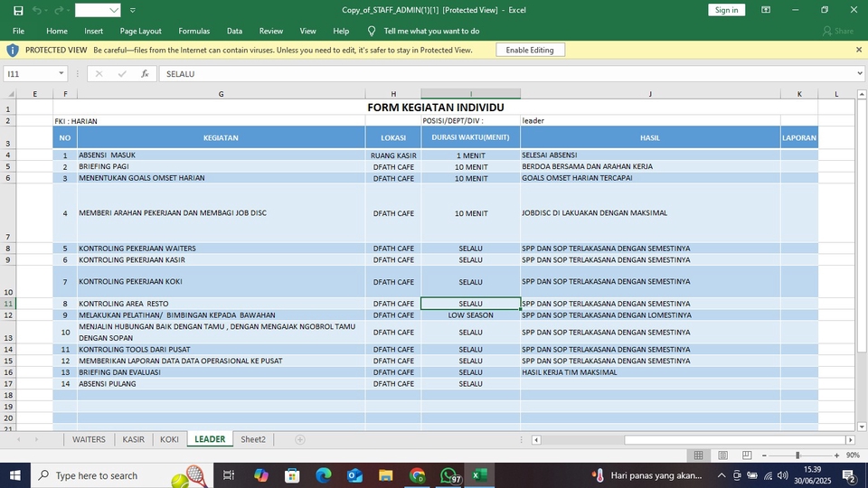The height and width of the screenshot is (488, 868).
Task: Click vertical scrollbar up arrow
Action: [862, 95]
